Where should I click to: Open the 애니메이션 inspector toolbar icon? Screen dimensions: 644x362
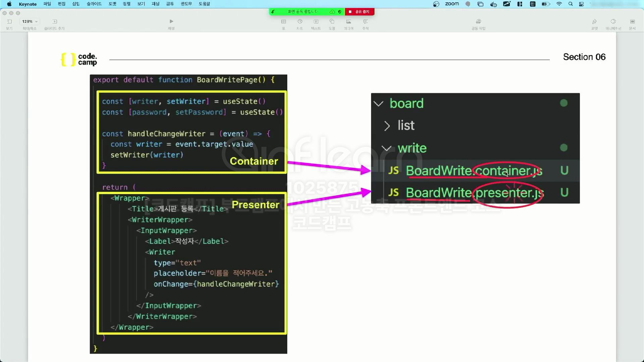pyautogui.click(x=613, y=21)
